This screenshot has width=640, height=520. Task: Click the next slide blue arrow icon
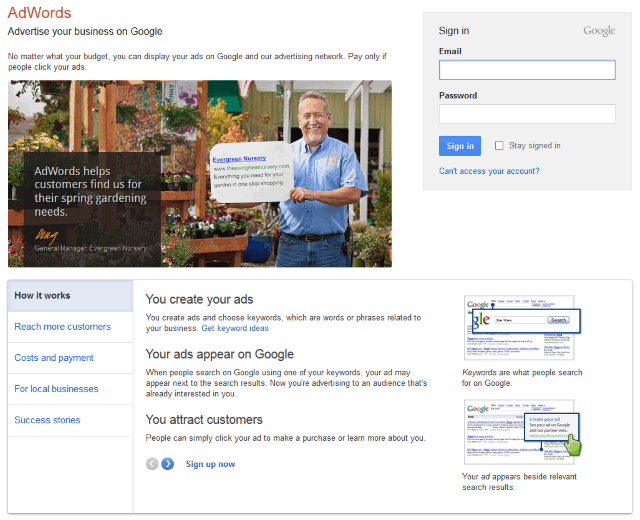(168, 464)
